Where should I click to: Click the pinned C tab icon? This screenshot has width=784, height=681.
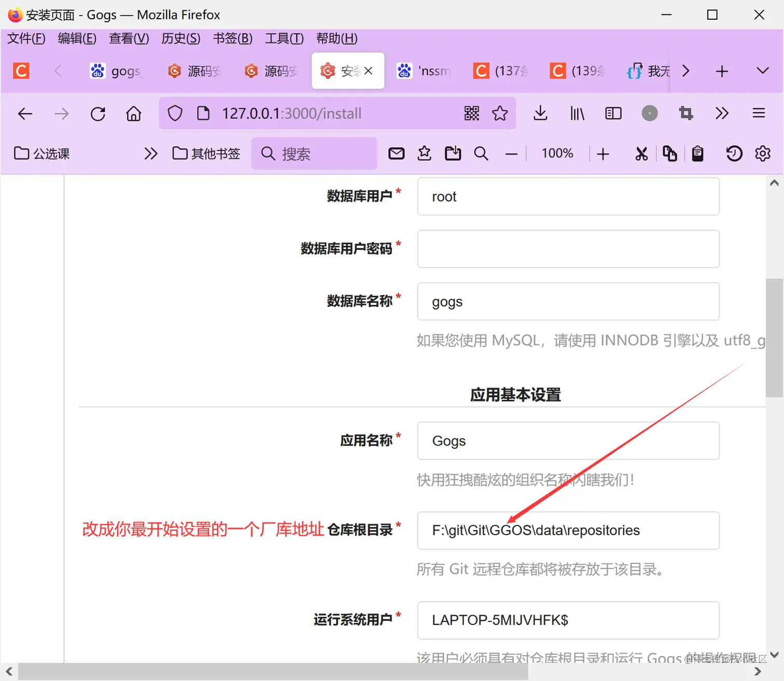(x=21, y=71)
